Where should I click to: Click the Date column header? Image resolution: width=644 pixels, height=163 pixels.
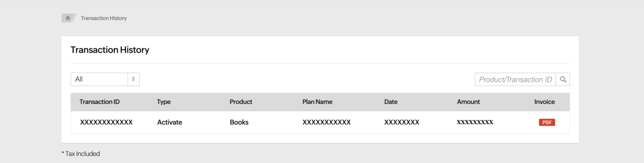[391, 102]
